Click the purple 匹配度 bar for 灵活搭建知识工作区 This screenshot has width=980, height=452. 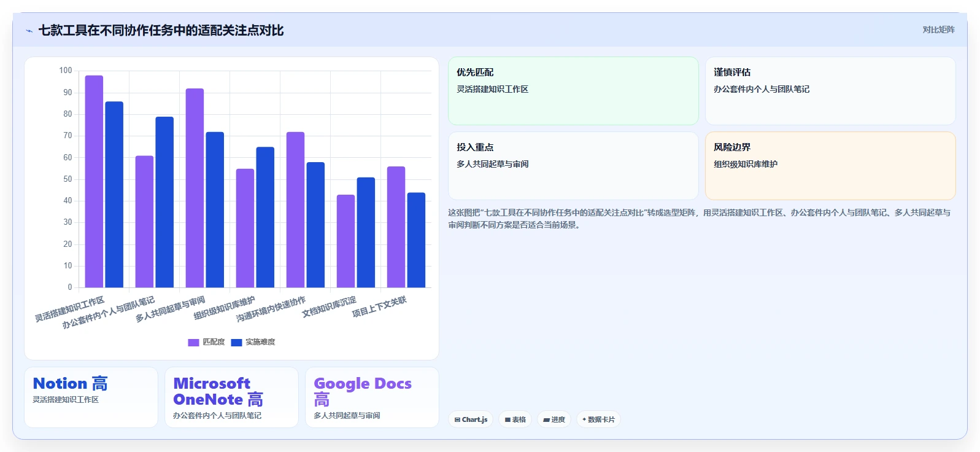pyautogui.click(x=94, y=181)
